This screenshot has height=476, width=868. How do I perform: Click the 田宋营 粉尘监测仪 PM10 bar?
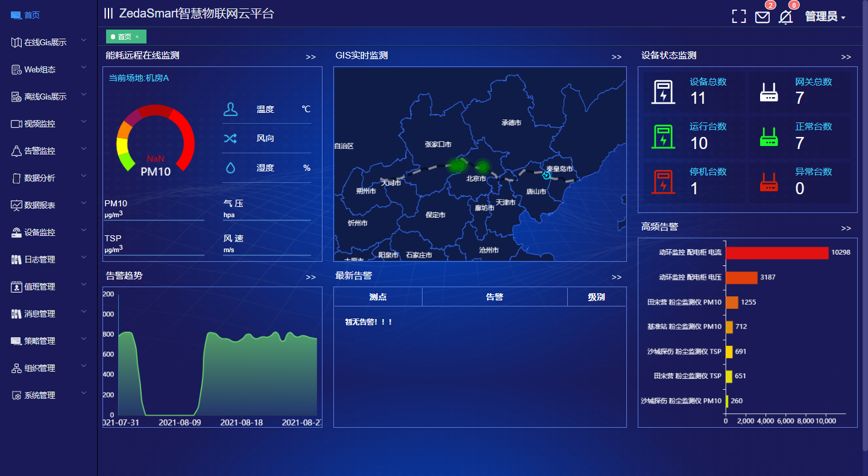732,302
